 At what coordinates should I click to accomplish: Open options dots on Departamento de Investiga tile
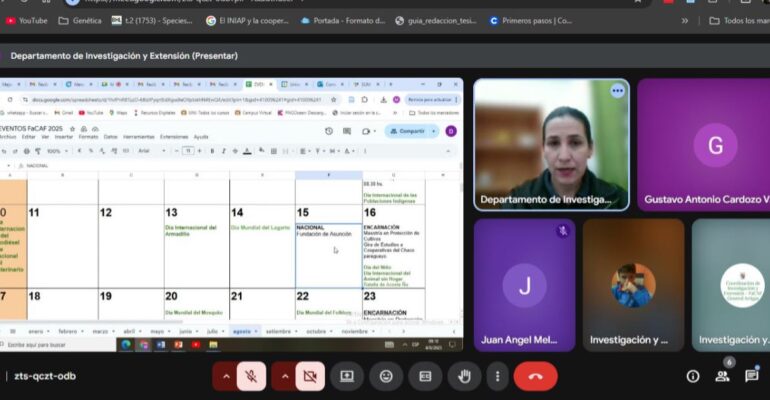click(x=617, y=91)
